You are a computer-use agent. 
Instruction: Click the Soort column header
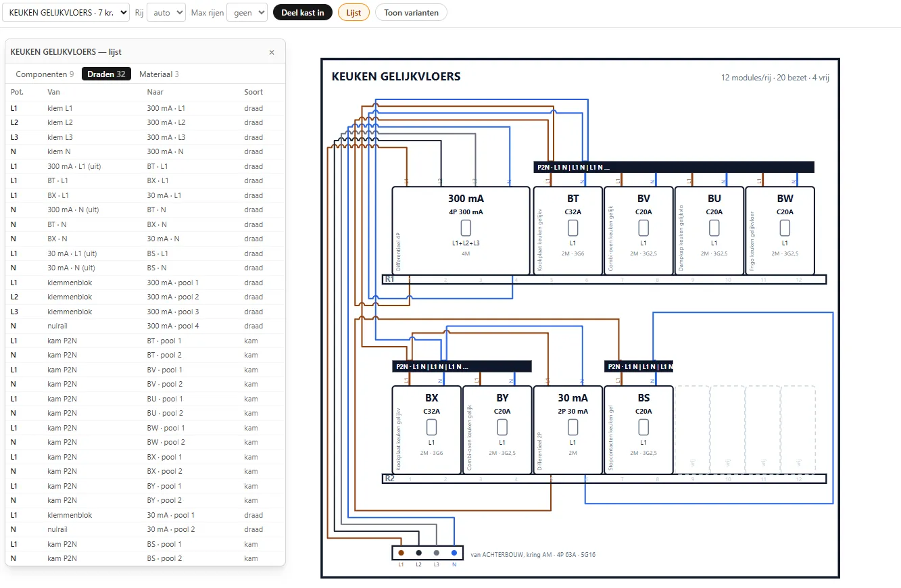253,92
